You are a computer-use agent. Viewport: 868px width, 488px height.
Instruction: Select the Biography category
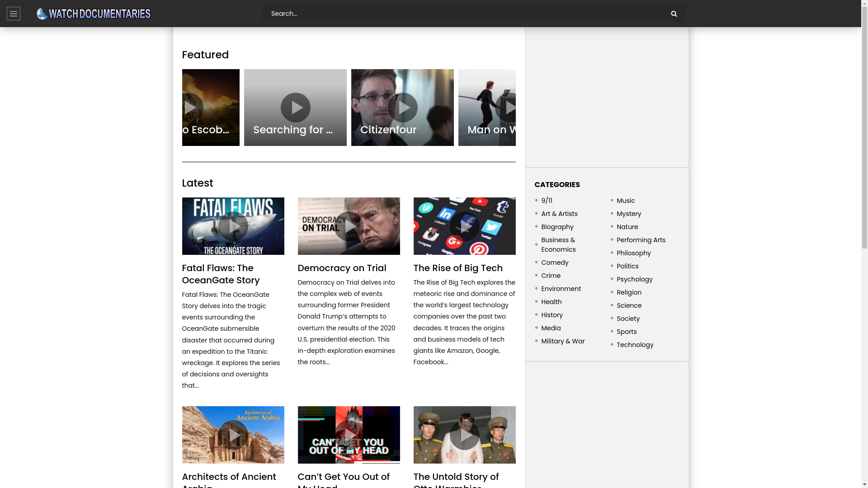tap(557, 227)
